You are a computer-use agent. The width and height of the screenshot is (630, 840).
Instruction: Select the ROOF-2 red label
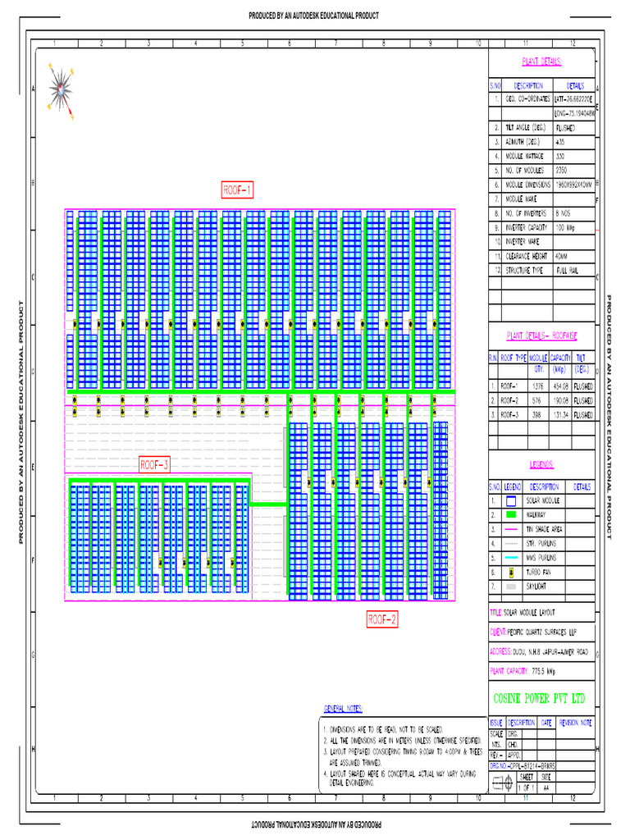coord(382,620)
